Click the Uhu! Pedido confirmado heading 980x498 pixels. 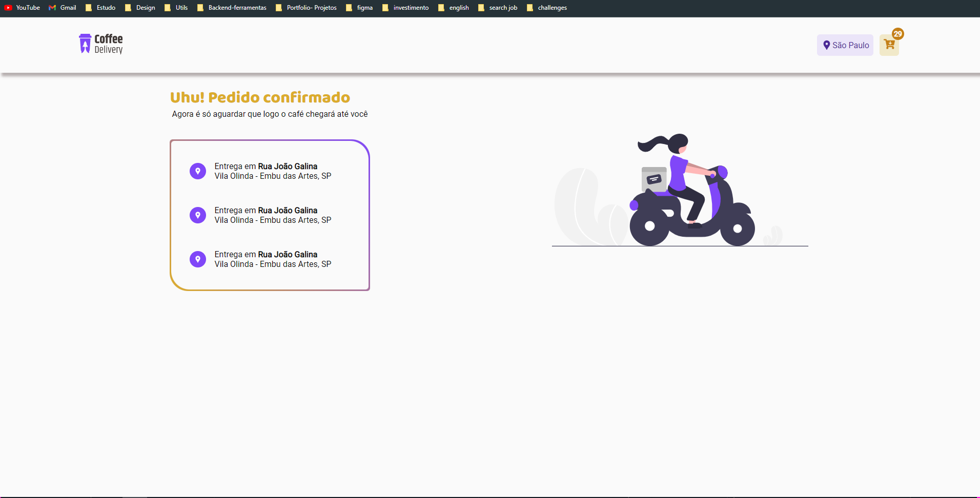pyautogui.click(x=260, y=97)
